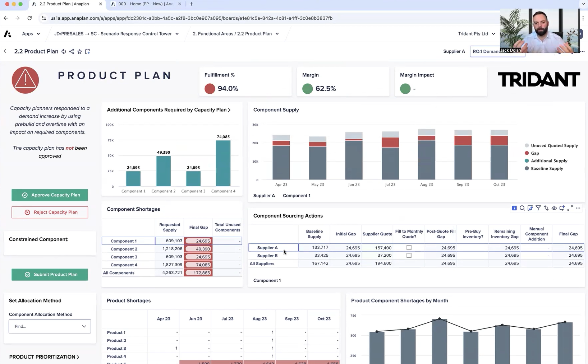The image size is (588, 364).
Task: Expand Component Sourcing Actions card to full screen
Action: click(570, 208)
